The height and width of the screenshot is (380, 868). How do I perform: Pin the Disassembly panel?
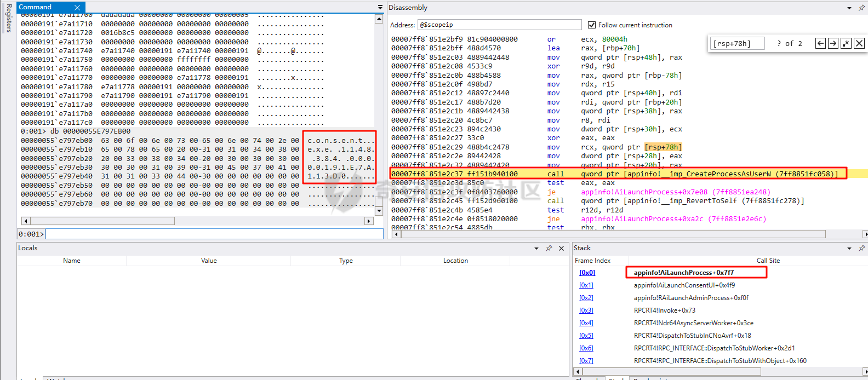coord(861,8)
